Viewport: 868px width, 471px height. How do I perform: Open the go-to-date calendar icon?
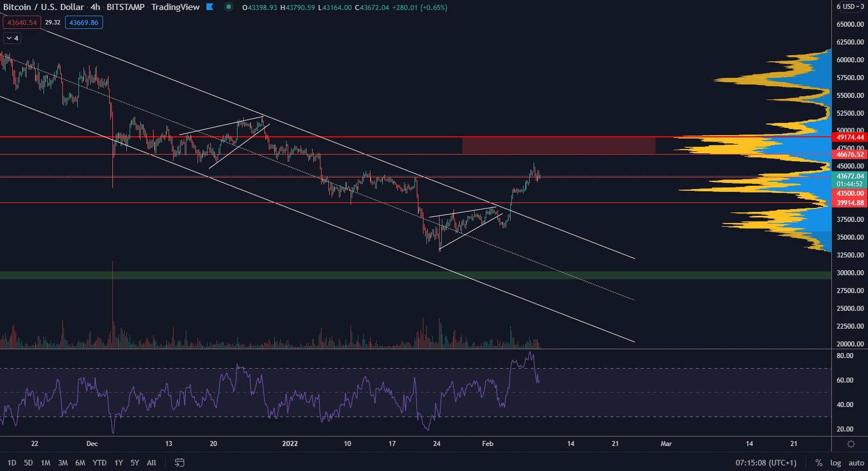(179, 463)
